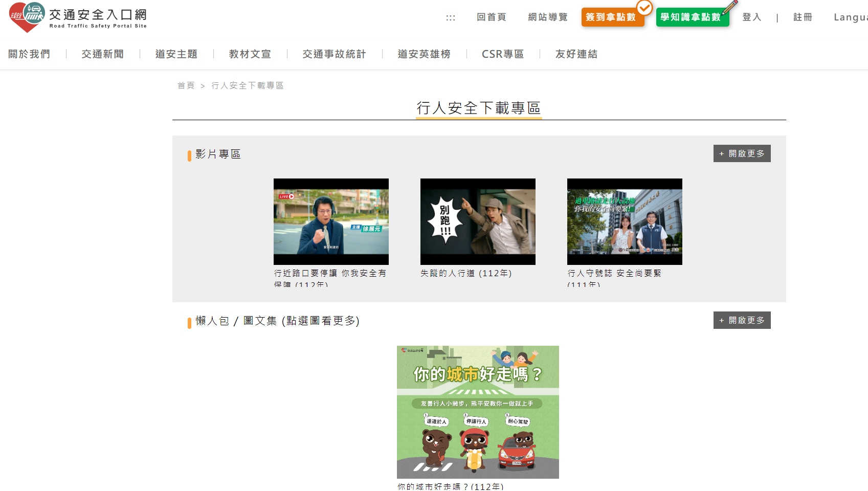Go to 道安英雄榜 section
Screen dimensions: 868x491
(x=424, y=54)
